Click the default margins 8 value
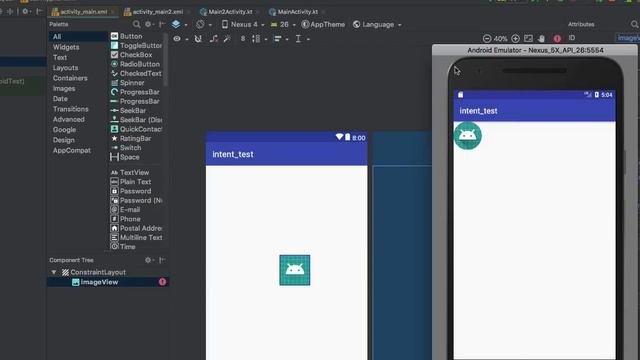640x360 pixels. coord(243,39)
